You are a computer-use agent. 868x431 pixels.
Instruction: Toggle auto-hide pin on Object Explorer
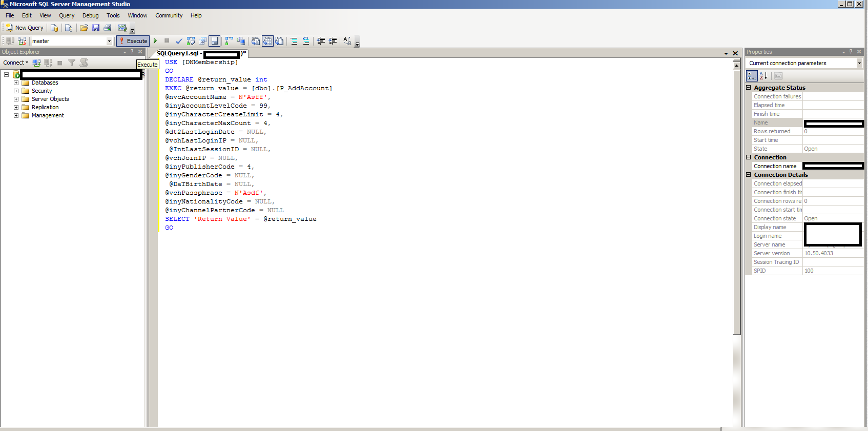[132, 52]
